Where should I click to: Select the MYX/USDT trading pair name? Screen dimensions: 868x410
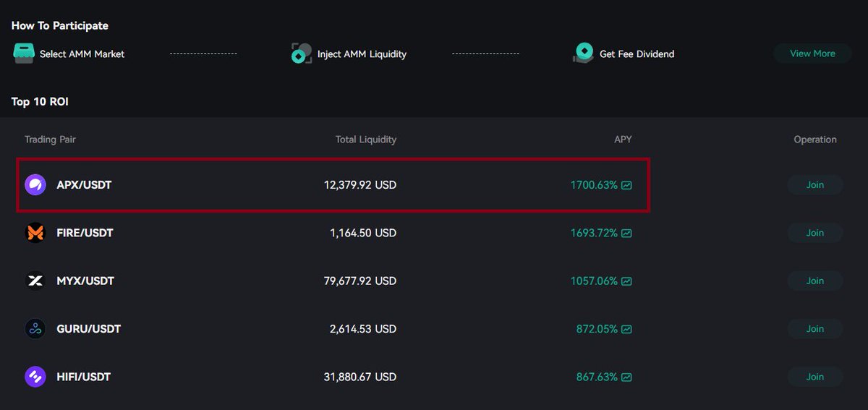pyautogui.click(x=85, y=281)
